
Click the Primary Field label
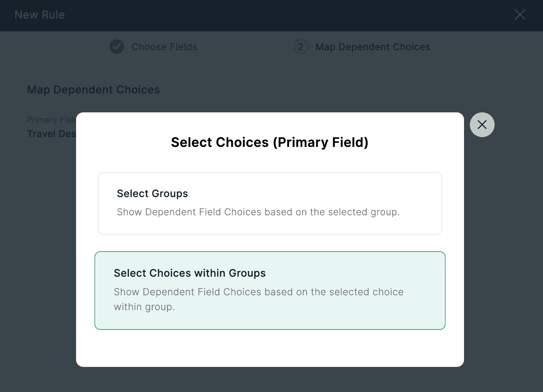pos(51,120)
